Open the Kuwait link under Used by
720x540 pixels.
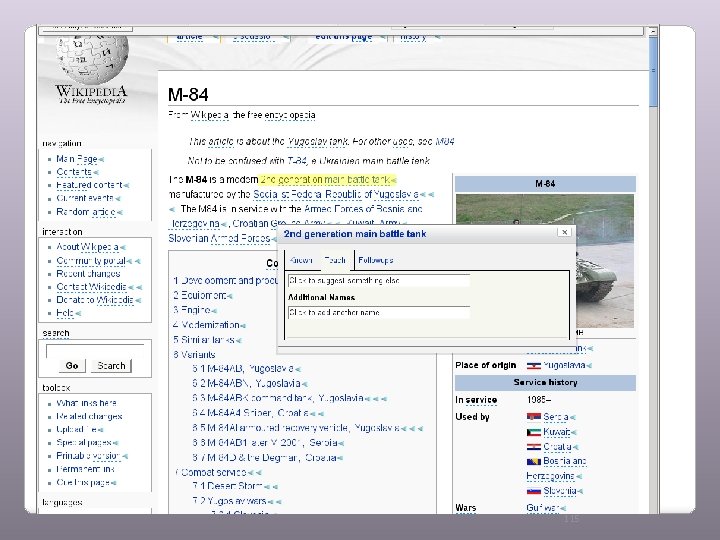(557, 432)
